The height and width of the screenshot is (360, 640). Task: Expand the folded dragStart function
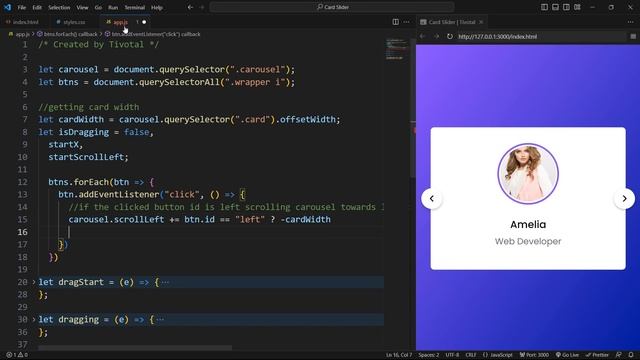point(34,282)
